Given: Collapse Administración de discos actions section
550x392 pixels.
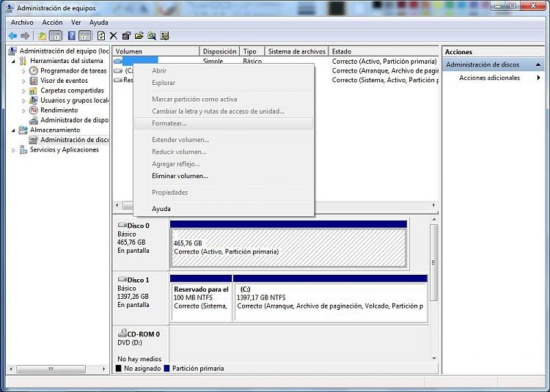Looking at the screenshot, I should pyautogui.click(x=538, y=64).
